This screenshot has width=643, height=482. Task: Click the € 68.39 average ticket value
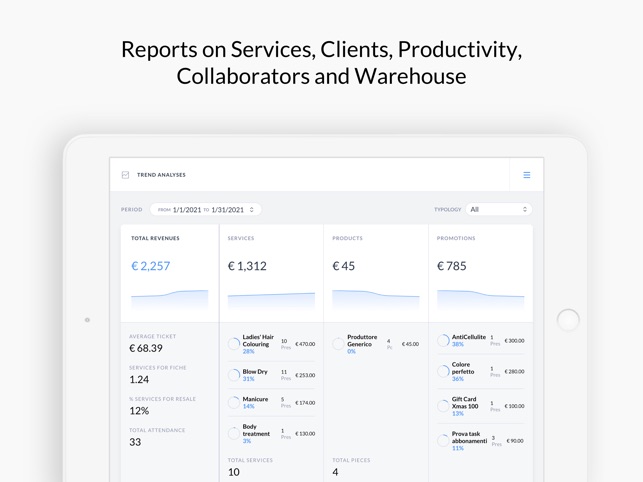point(146,348)
